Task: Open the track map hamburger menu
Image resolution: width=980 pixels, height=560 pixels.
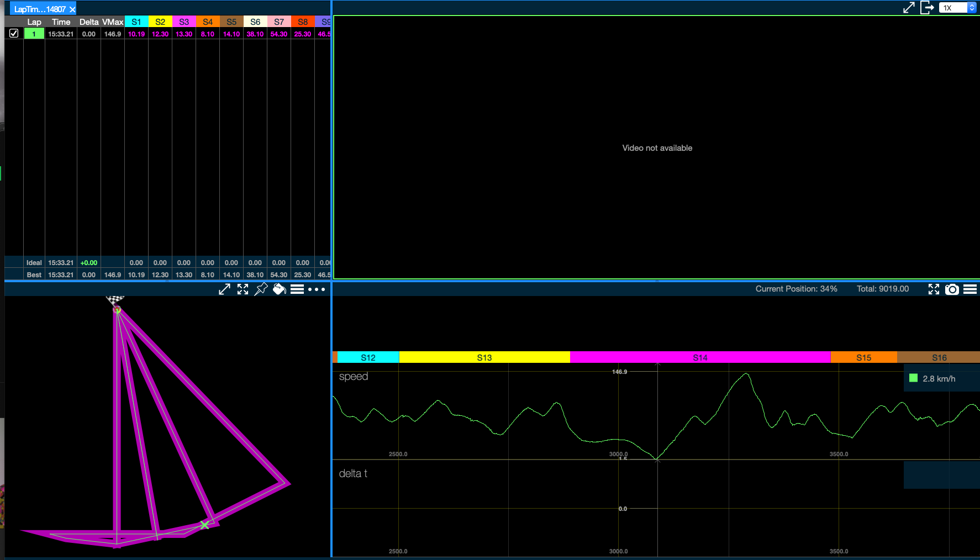Action: (297, 289)
